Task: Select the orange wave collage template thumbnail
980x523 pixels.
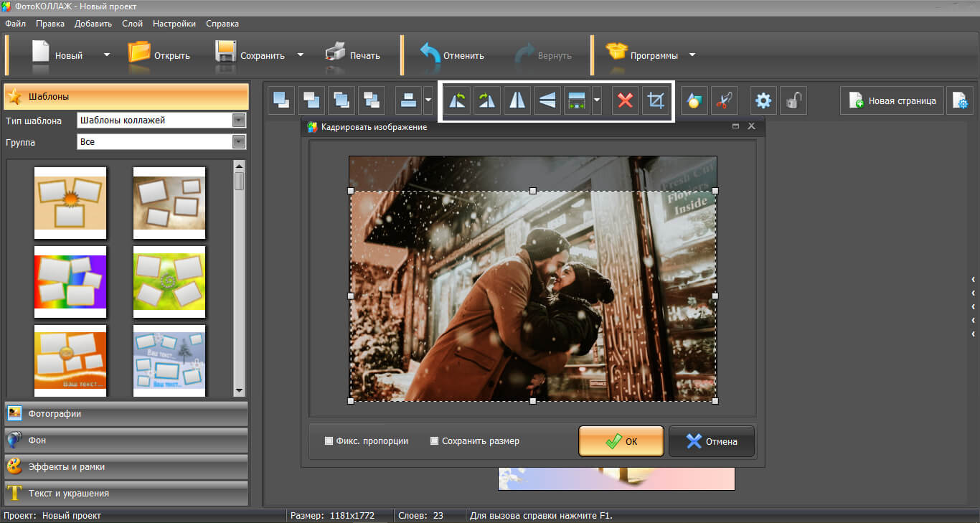Action: pos(70,360)
